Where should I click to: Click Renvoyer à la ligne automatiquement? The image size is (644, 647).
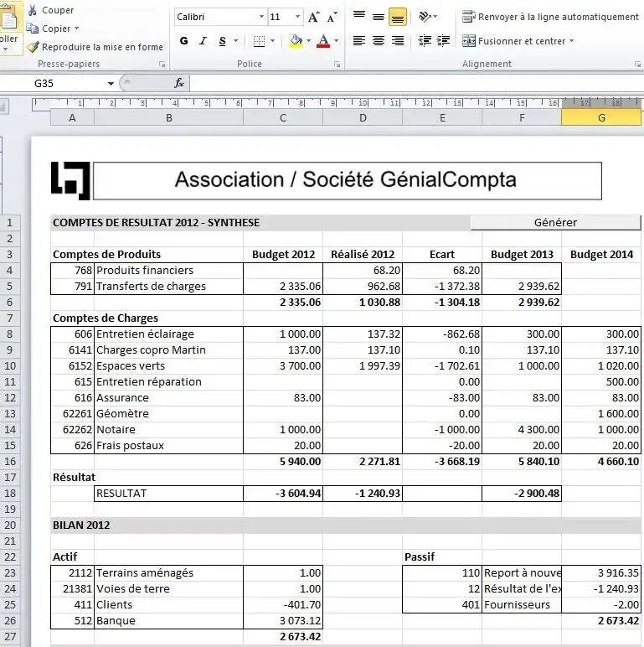(x=550, y=17)
